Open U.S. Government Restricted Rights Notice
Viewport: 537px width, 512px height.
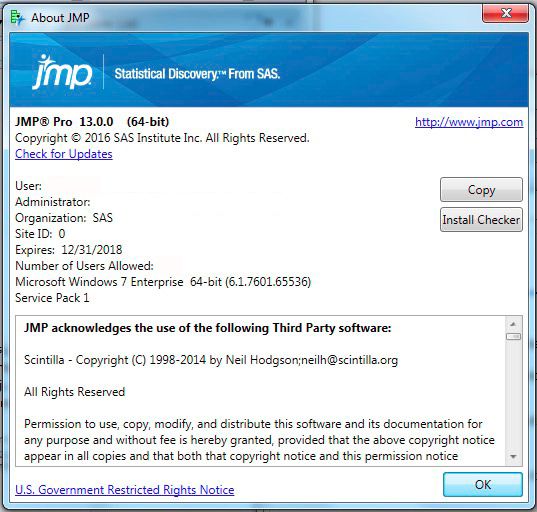125,490
